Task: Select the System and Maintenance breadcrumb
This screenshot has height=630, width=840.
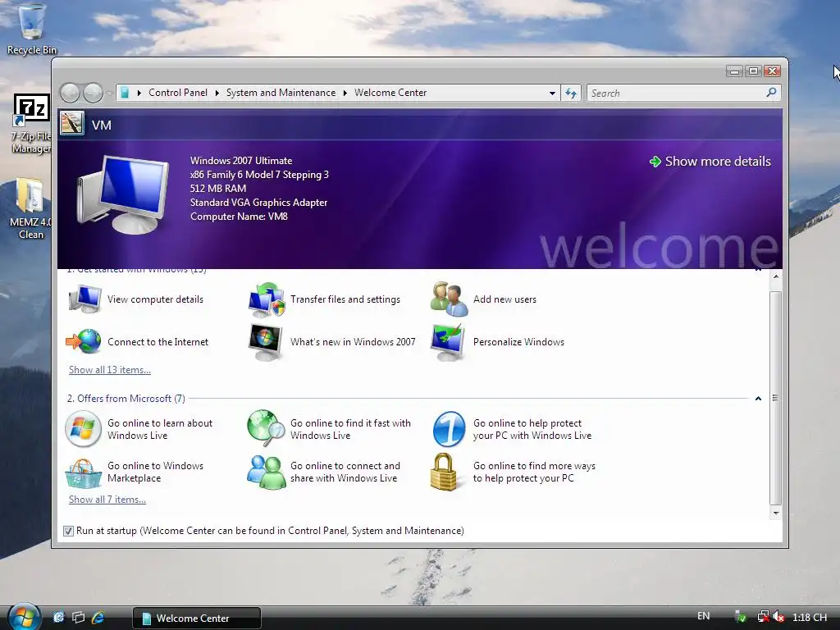Action: tap(281, 93)
